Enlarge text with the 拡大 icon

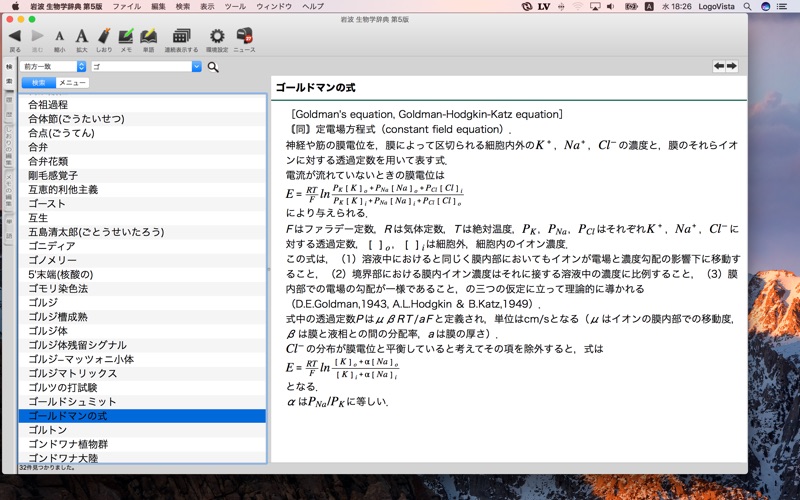click(81, 36)
